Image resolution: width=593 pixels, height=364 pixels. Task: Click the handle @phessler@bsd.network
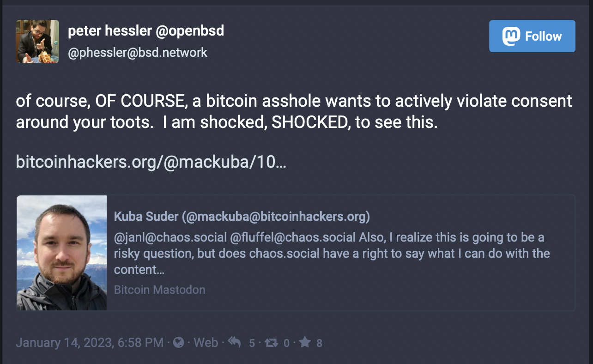[x=138, y=53]
